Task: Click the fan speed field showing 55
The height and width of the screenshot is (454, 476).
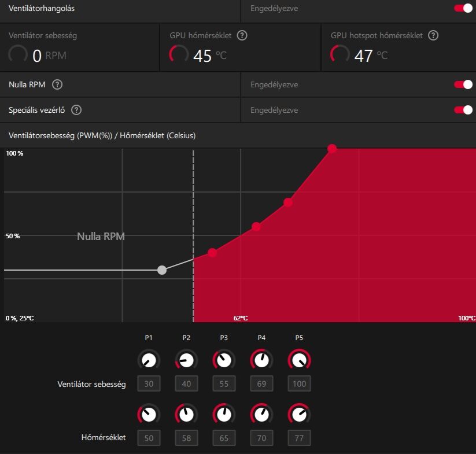Action: coord(224,383)
